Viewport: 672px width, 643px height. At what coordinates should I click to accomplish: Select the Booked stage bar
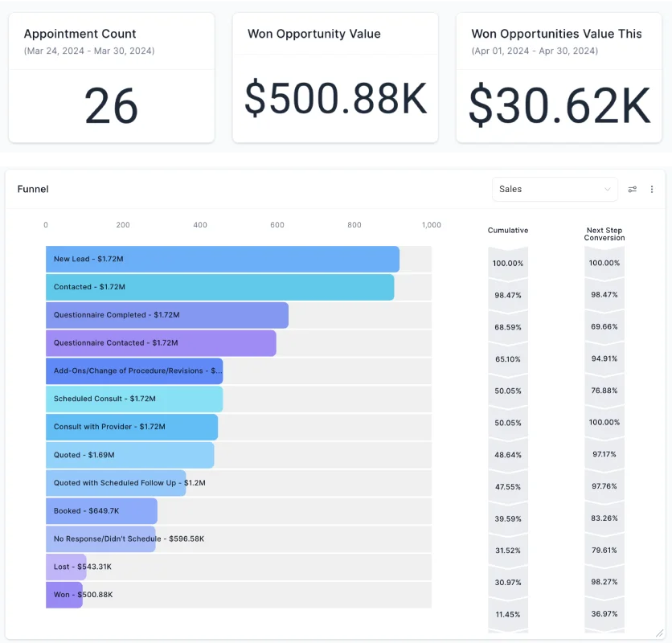pyautogui.click(x=101, y=511)
